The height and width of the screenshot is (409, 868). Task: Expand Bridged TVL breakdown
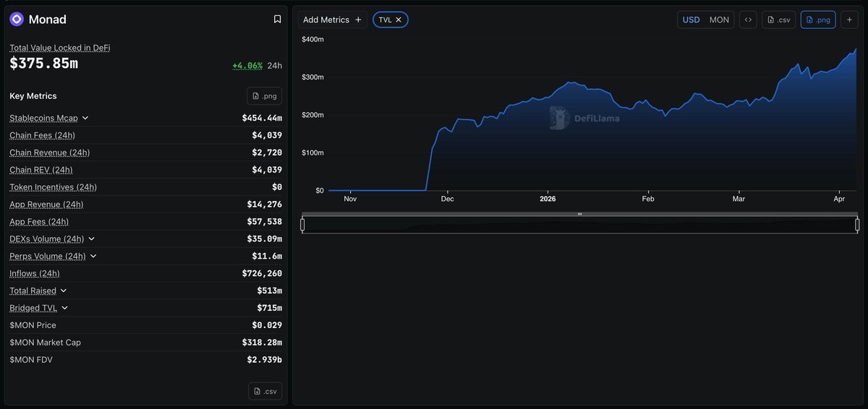click(x=64, y=309)
